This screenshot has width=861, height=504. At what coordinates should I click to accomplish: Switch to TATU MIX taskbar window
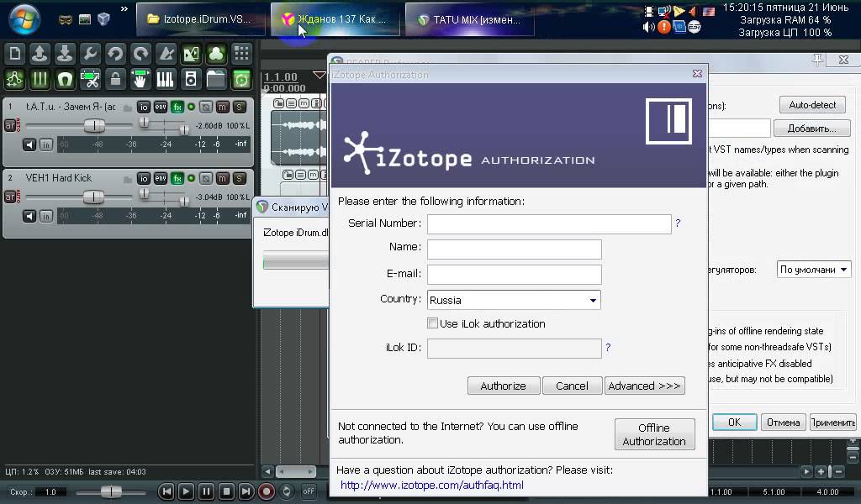[x=469, y=19]
